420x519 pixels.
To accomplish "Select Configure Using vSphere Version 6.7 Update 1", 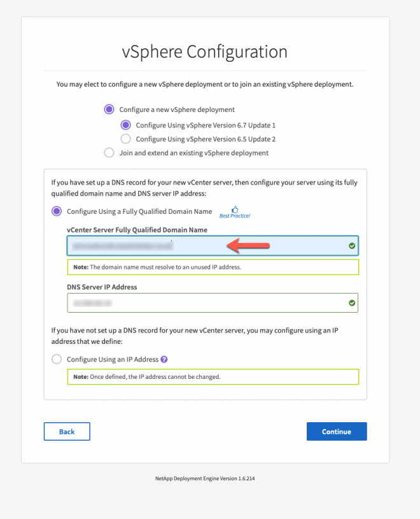I will (125, 125).
